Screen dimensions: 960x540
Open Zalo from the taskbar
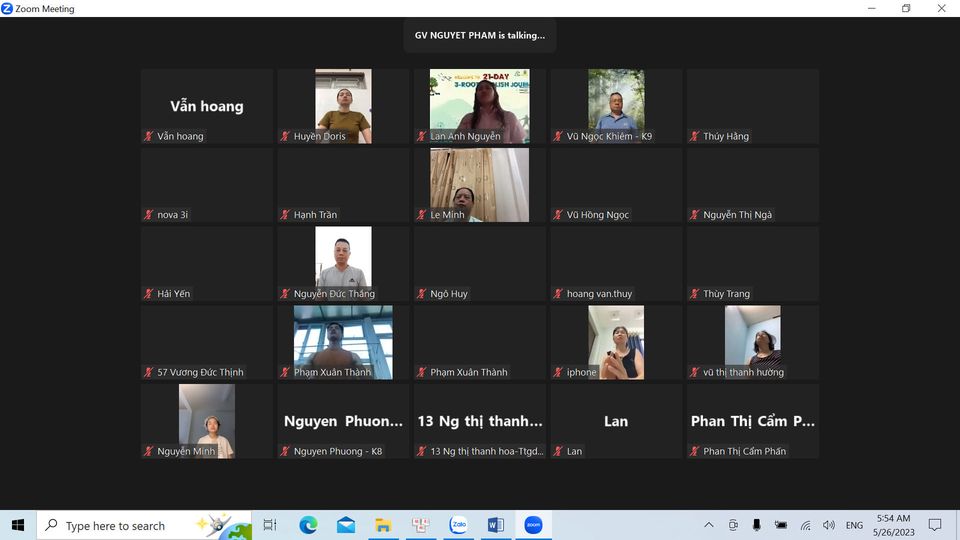coord(459,525)
